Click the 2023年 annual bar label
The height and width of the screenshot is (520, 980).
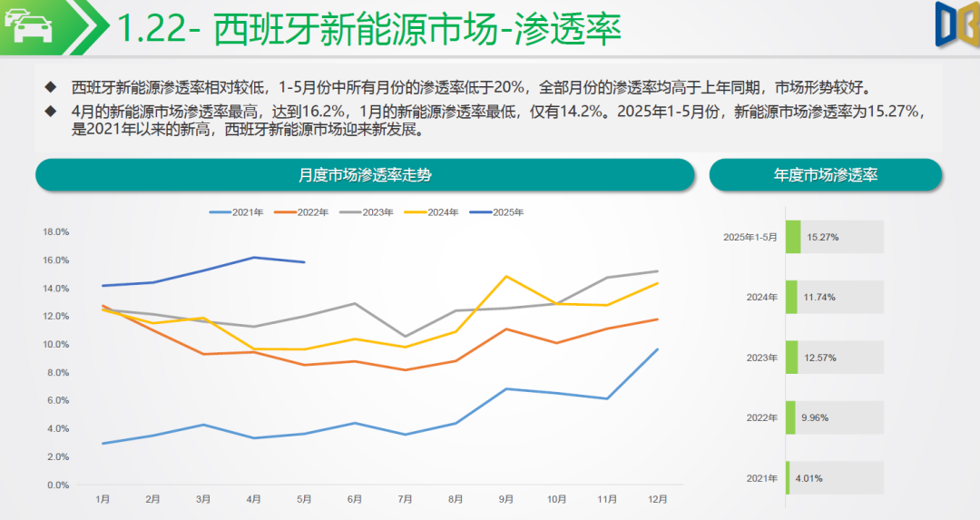762,358
